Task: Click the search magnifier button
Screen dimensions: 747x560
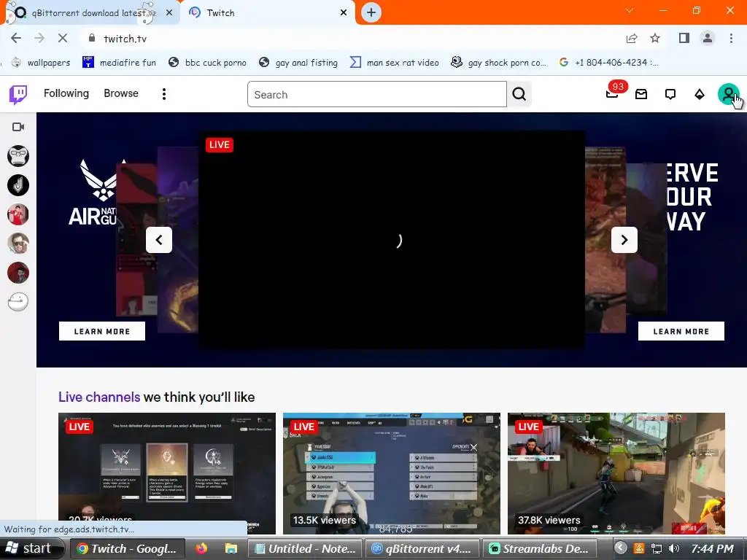Action: click(519, 94)
